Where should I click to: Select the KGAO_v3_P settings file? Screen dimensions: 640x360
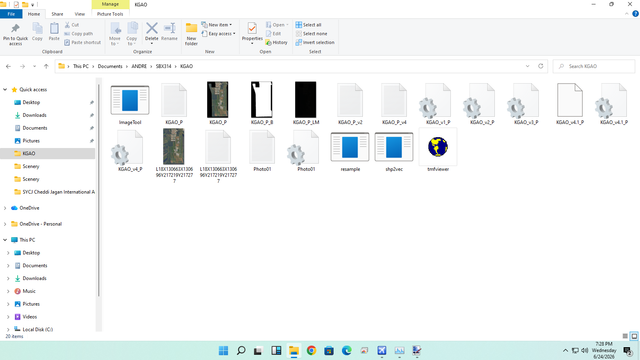(x=526, y=104)
